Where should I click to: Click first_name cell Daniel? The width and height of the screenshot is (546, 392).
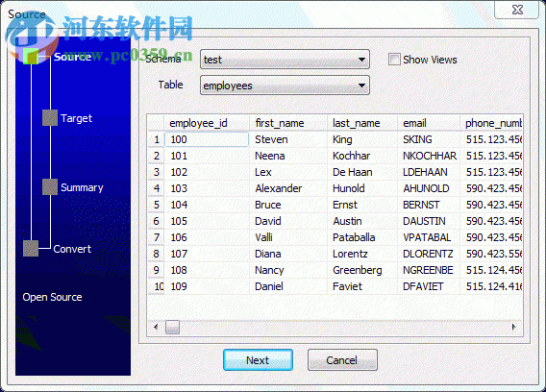point(288,286)
